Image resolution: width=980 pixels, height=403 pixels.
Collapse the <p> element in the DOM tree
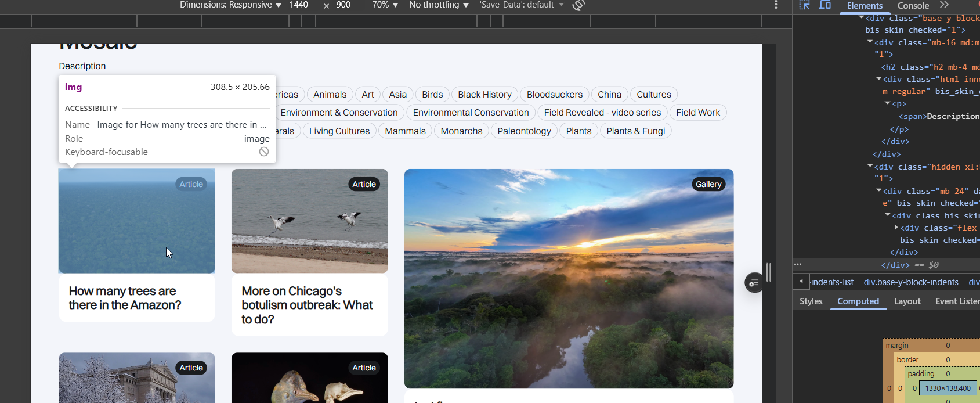[888, 103]
